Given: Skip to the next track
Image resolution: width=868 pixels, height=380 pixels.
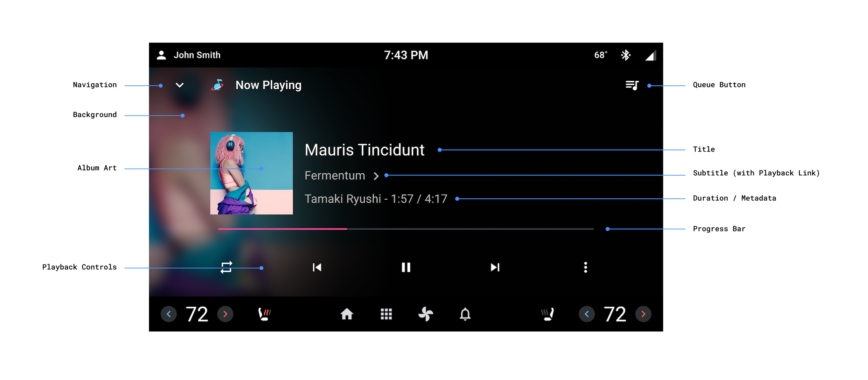Looking at the screenshot, I should [x=494, y=267].
